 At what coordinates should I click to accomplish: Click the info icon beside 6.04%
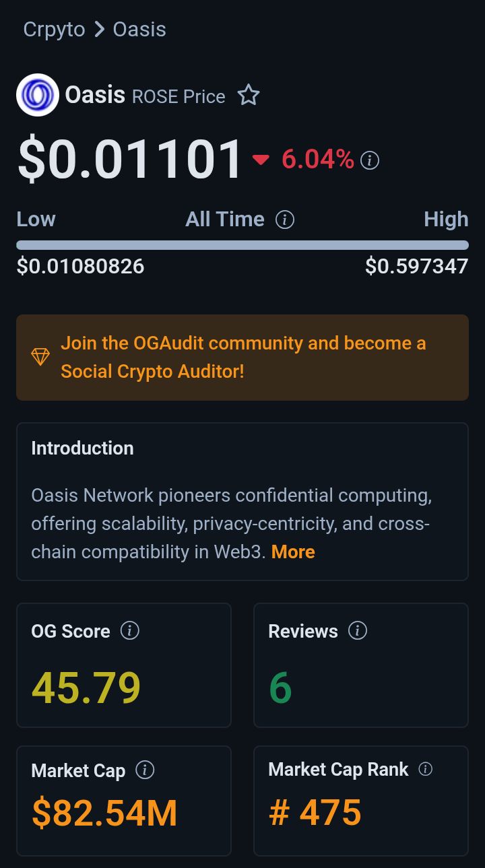[x=370, y=160]
